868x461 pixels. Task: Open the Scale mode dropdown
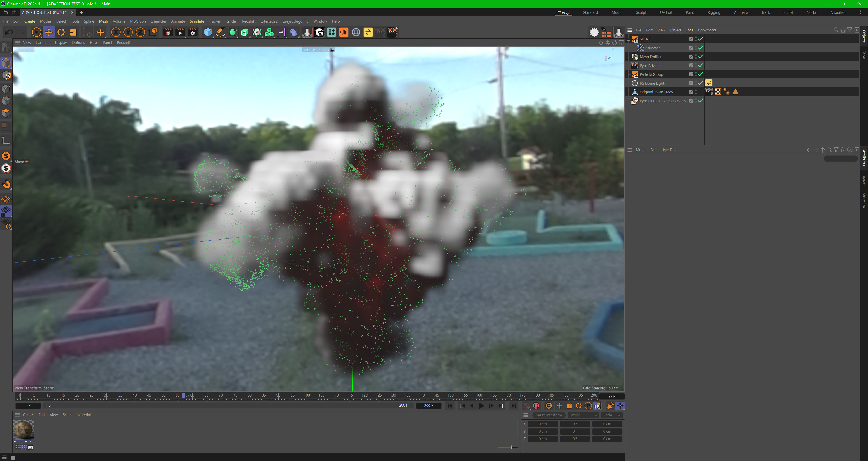(x=612, y=415)
